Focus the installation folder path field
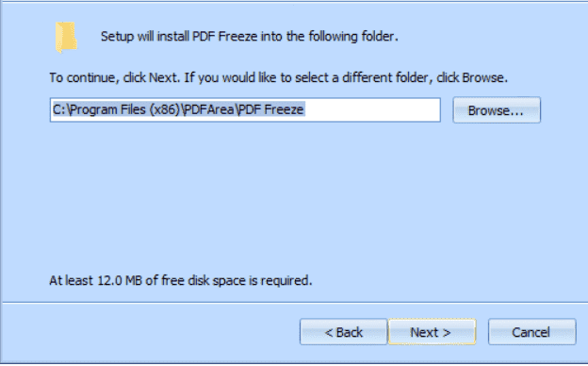 pyautogui.click(x=245, y=109)
